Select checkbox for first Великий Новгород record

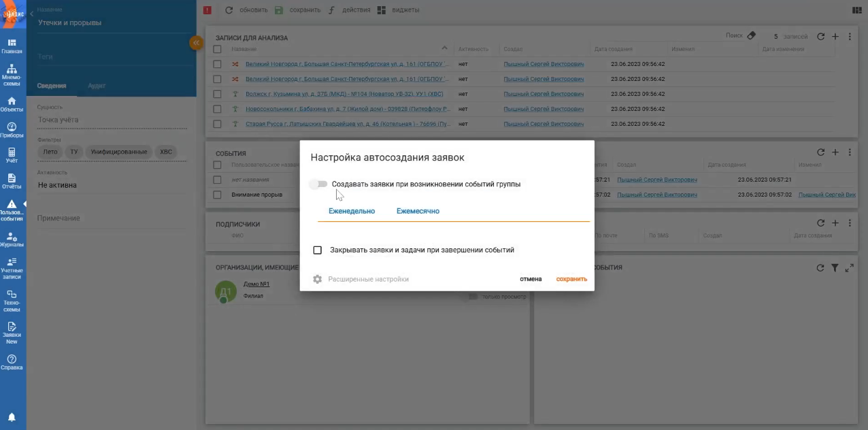point(217,64)
